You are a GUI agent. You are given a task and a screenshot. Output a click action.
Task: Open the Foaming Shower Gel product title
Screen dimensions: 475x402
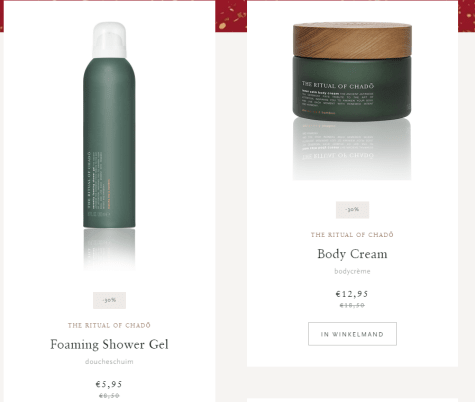pos(109,344)
